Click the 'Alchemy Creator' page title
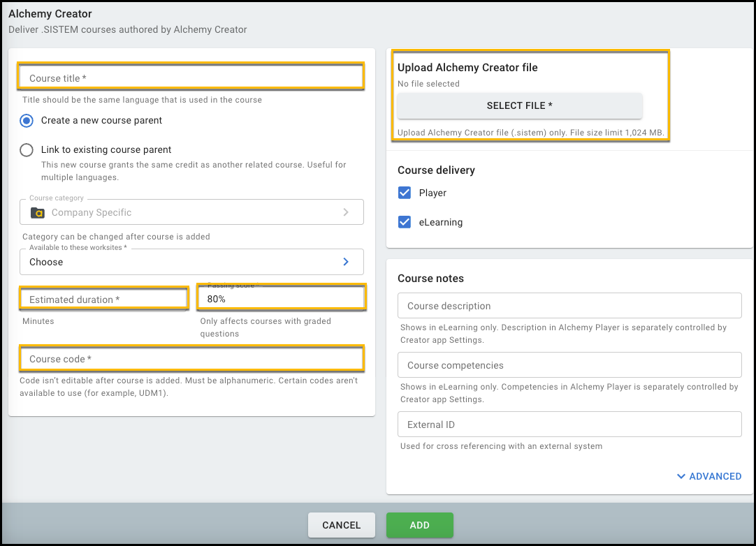 (x=50, y=13)
